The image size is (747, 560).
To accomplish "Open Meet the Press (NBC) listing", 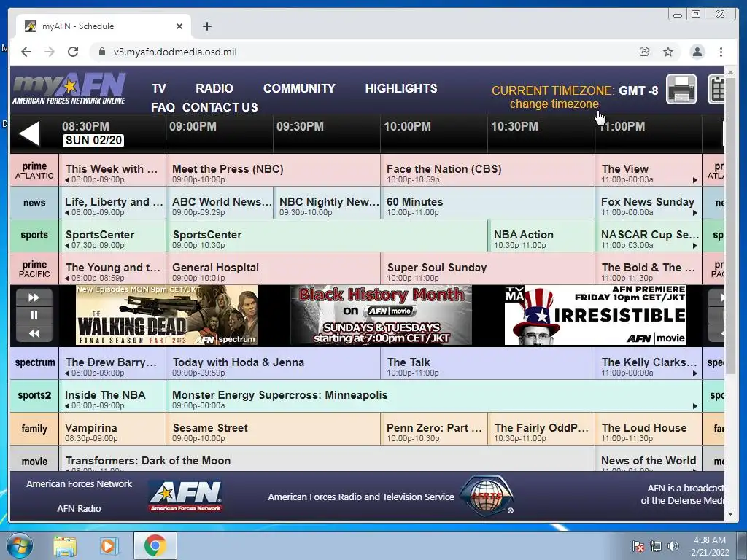I will [x=274, y=170].
